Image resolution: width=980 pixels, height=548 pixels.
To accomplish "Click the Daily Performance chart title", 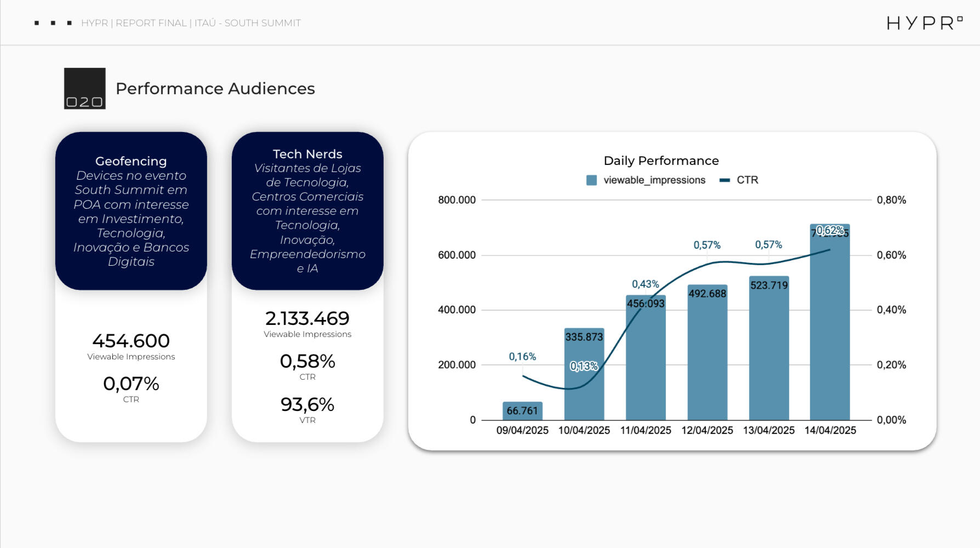I will tap(661, 161).
